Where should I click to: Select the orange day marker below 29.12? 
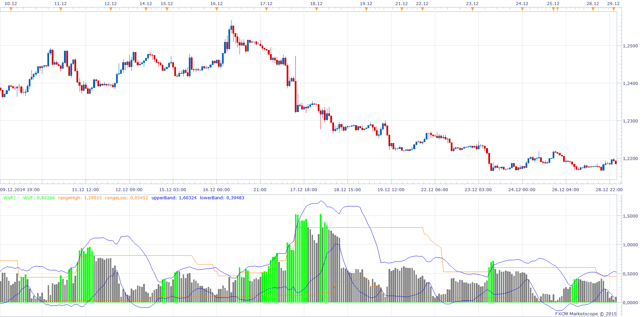pyautogui.click(x=614, y=9)
